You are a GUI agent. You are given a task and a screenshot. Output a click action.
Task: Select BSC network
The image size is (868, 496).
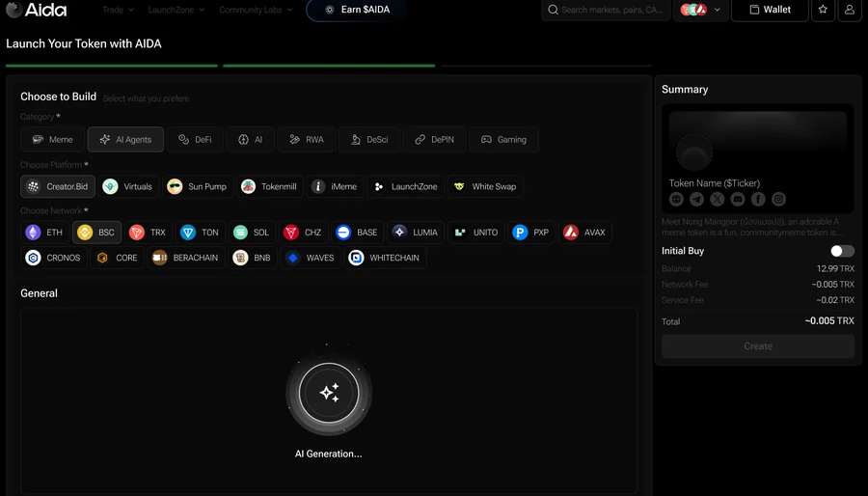[x=96, y=233]
